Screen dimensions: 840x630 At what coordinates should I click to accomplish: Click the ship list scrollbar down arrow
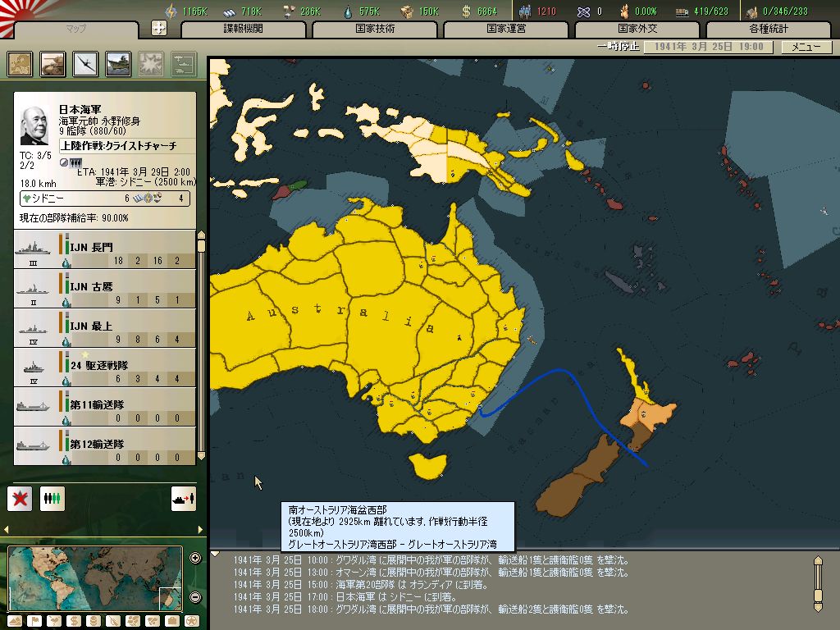point(202,456)
